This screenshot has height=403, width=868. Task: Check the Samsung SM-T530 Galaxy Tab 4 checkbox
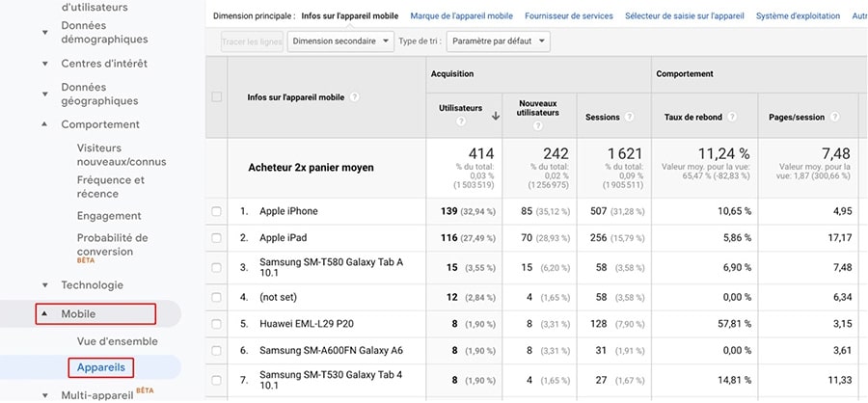point(216,380)
